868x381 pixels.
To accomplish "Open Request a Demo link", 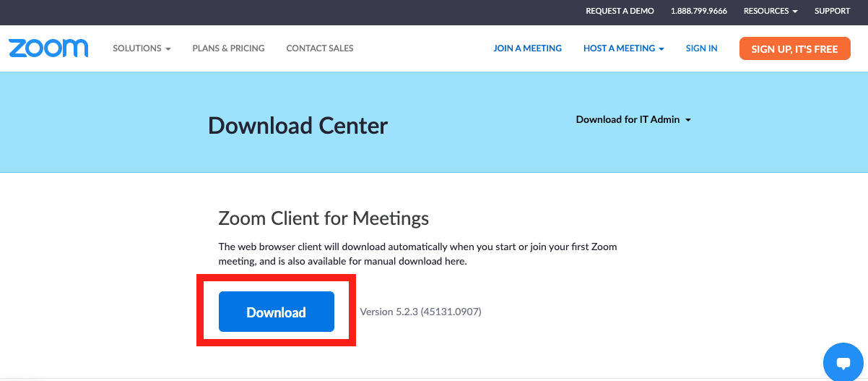I will click(620, 11).
